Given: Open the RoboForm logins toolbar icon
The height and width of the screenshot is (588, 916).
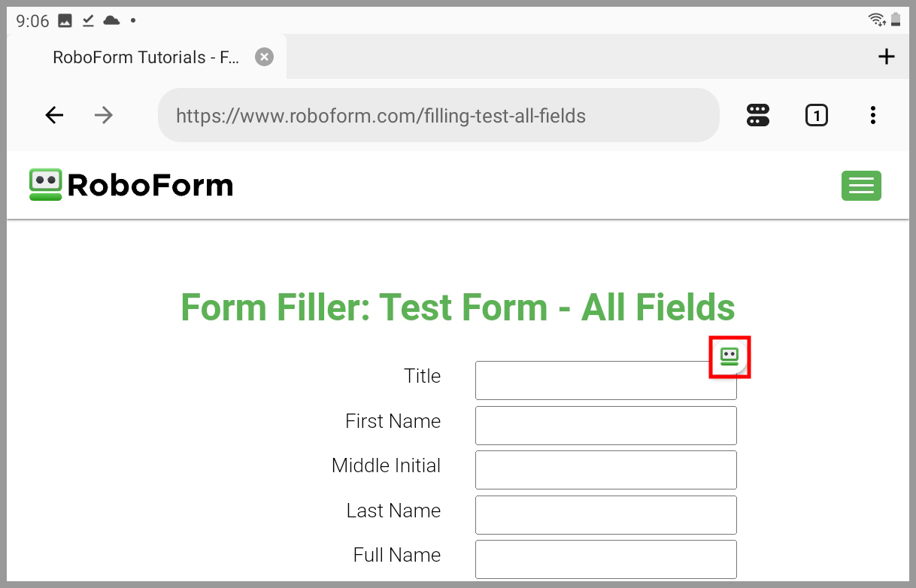Looking at the screenshot, I should (x=758, y=115).
